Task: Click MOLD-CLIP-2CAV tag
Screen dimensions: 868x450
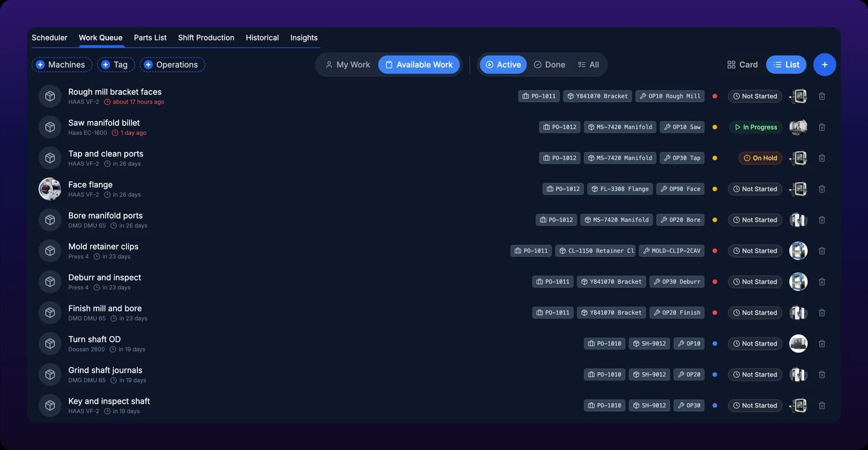Action: tap(671, 251)
